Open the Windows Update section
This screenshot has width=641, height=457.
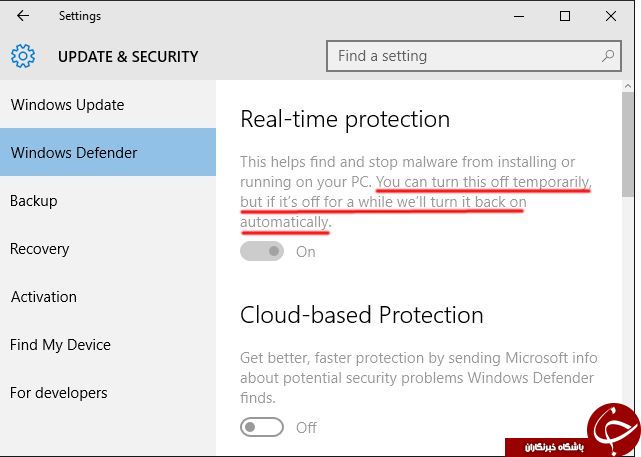click(108, 105)
